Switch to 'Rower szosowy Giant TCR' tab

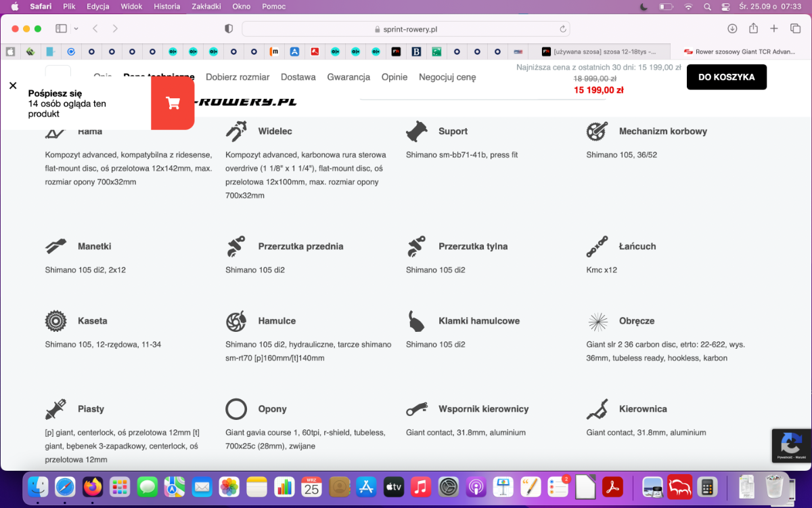click(740, 51)
